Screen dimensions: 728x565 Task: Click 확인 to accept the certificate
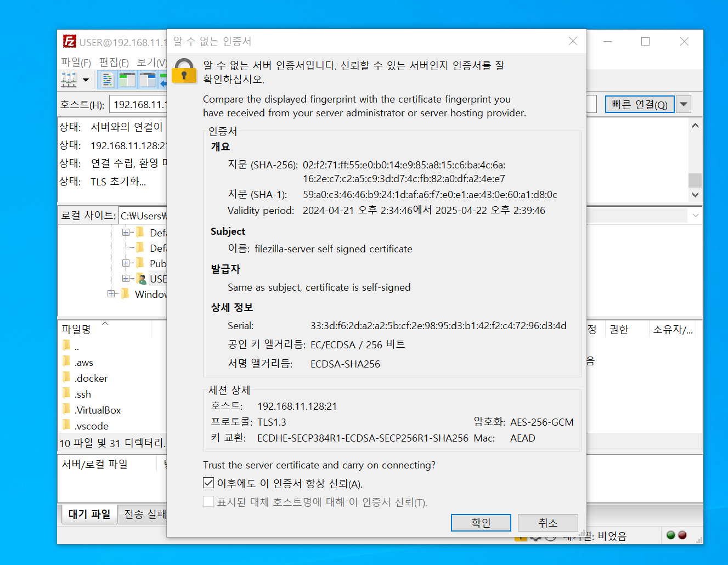(x=481, y=523)
